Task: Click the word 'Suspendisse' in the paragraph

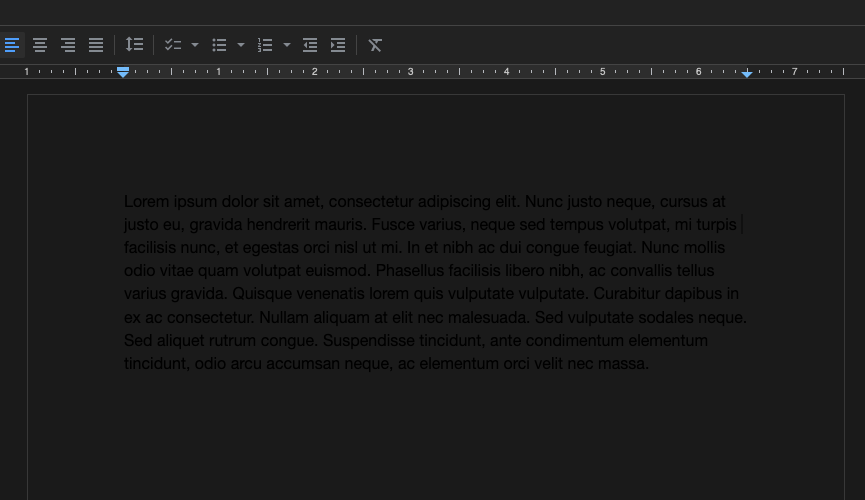Action: (369, 341)
